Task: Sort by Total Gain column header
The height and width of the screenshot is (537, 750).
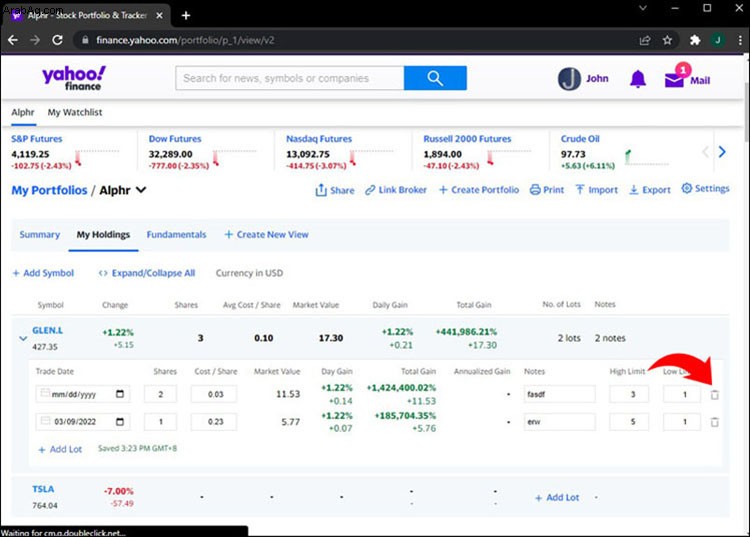Action: [x=474, y=305]
